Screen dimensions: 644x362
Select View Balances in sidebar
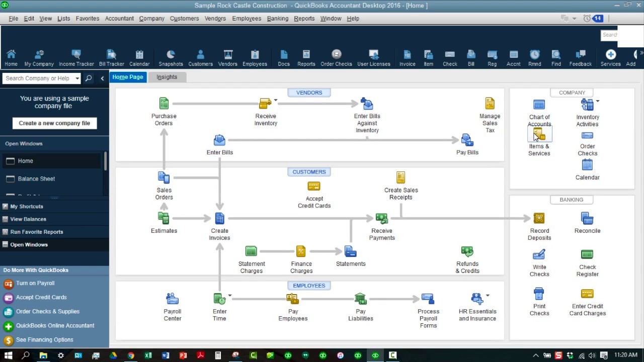(28, 219)
